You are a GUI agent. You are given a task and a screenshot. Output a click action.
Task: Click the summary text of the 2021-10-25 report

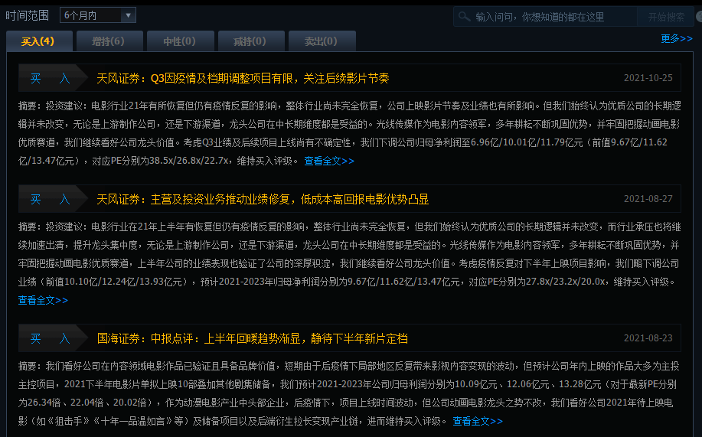349,133
